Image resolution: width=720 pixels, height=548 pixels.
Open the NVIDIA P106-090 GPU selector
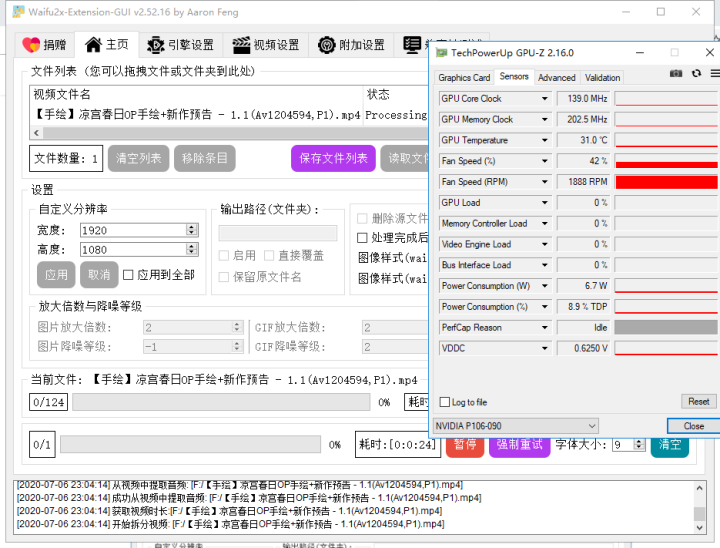516,426
